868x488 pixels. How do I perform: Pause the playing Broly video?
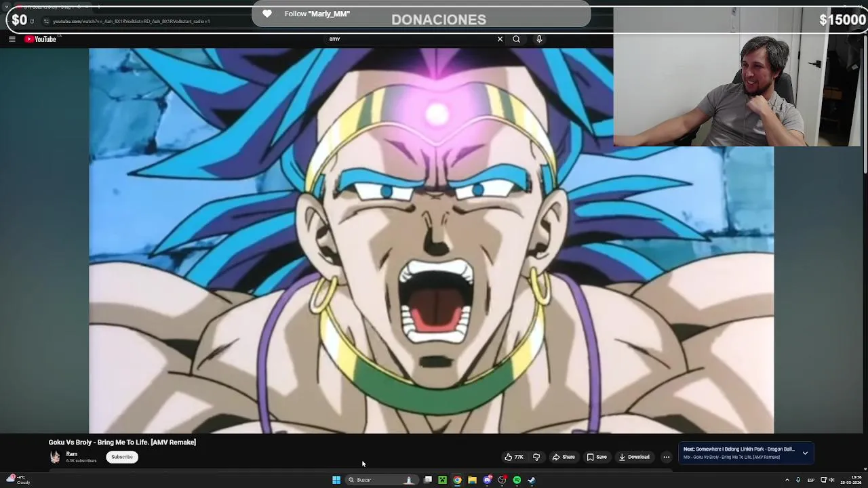coord(431,241)
